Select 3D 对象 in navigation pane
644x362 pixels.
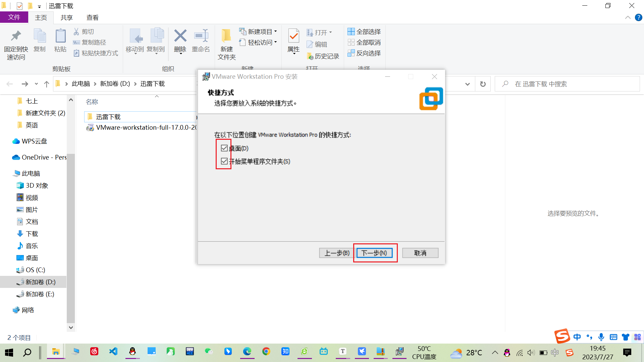click(37, 185)
